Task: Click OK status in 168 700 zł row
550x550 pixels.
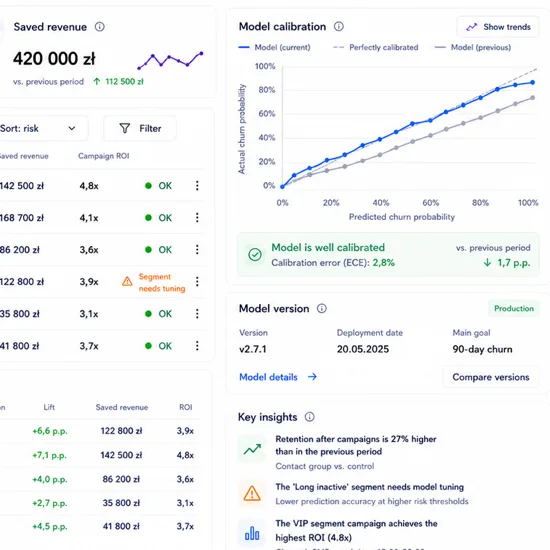Action: tap(159, 217)
